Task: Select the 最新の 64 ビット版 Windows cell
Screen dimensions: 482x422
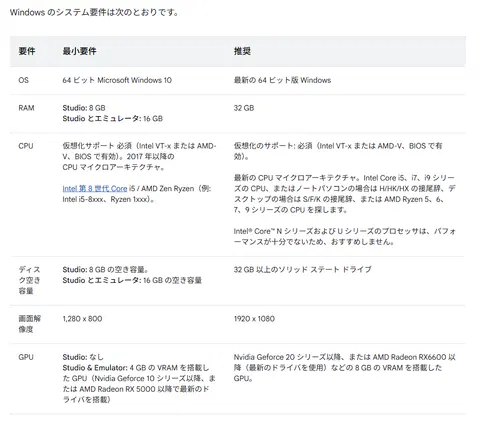Action: [x=282, y=80]
